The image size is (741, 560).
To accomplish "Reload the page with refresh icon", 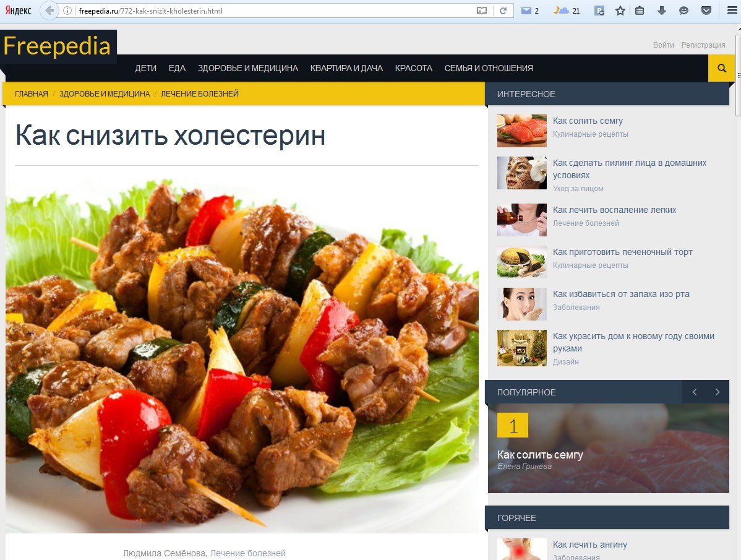I will click(503, 11).
